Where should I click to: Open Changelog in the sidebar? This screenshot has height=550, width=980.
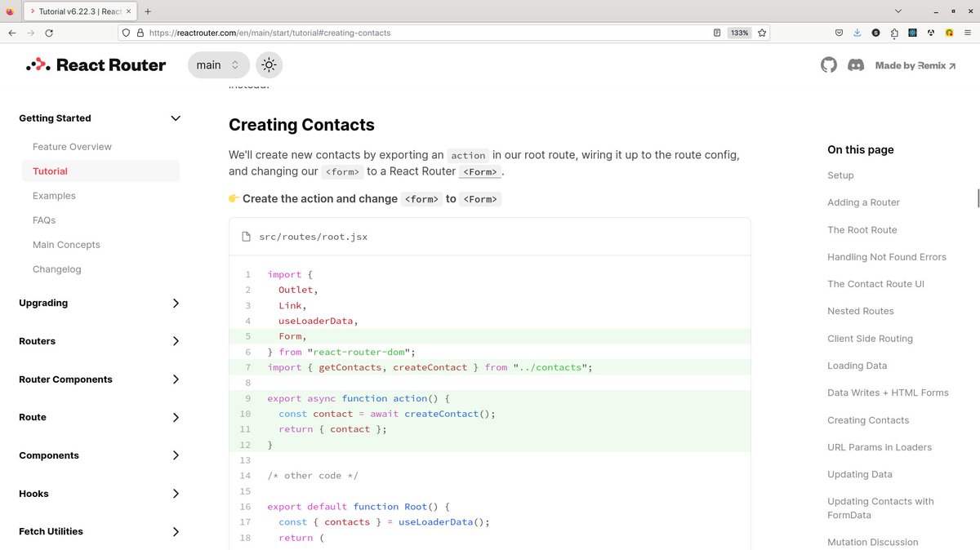pos(57,269)
